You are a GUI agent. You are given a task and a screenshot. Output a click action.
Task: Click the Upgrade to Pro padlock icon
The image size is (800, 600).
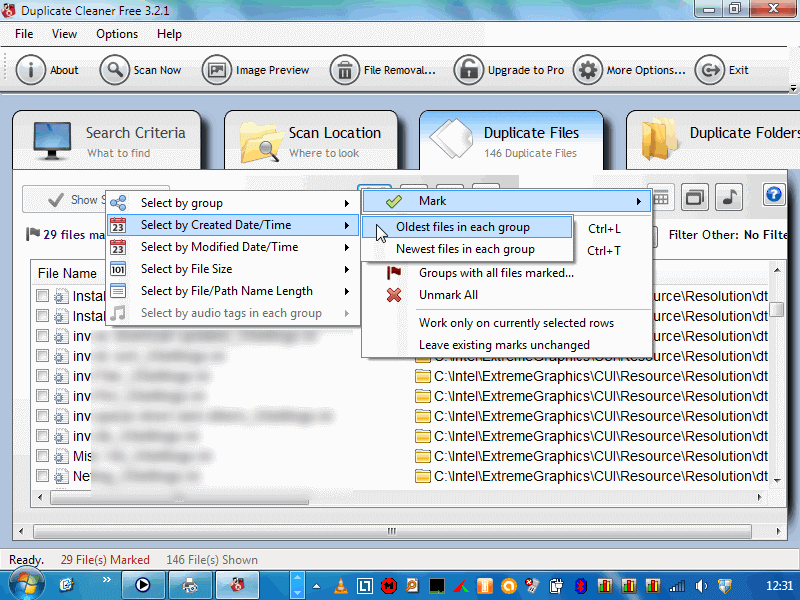tap(468, 70)
